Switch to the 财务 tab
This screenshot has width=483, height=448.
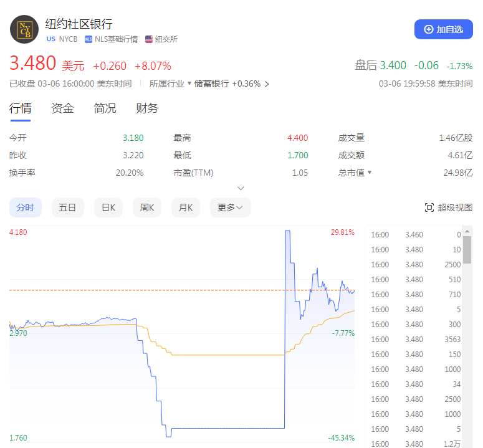pyautogui.click(x=147, y=108)
